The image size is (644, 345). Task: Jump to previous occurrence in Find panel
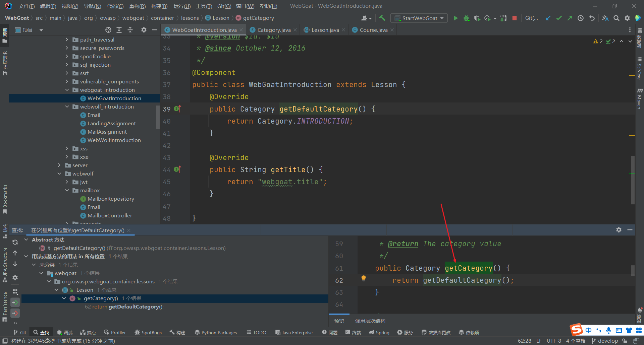15,253
